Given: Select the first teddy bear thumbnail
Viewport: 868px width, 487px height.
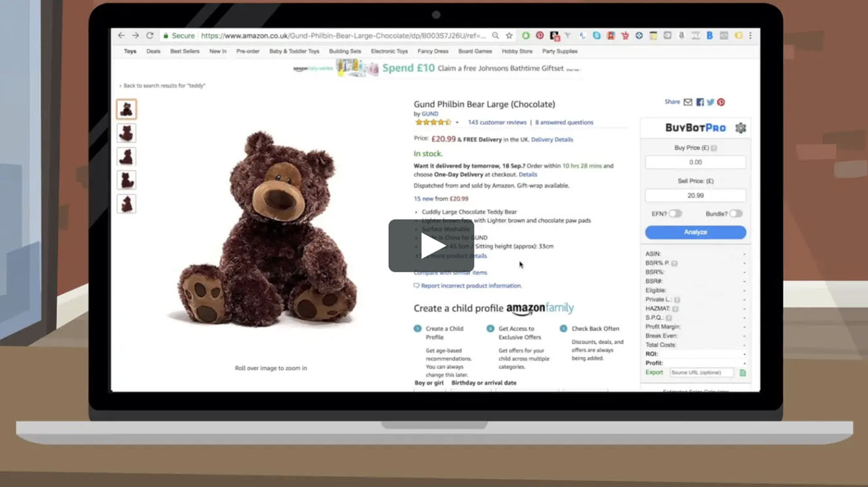Looking at the screenshot, I should tap(127, 109).
